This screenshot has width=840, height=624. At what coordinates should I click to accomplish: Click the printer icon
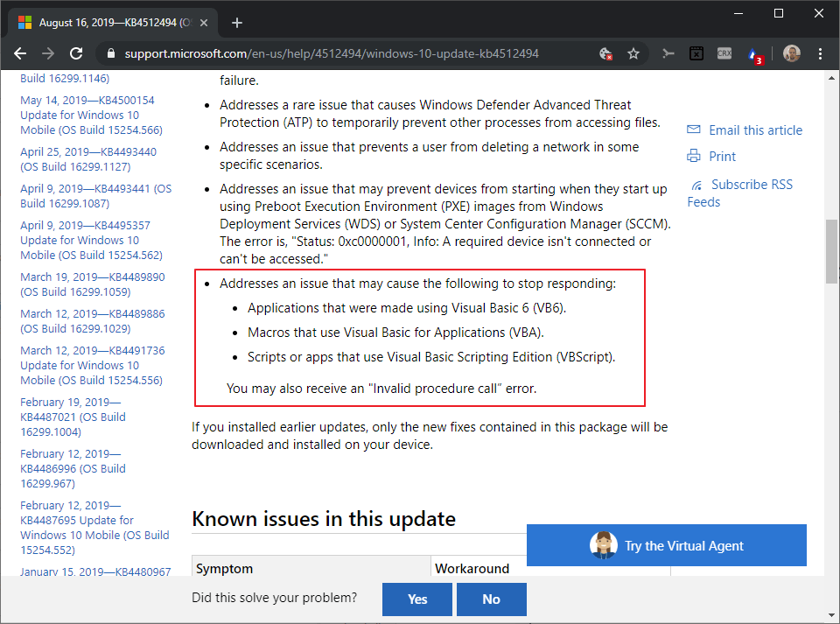(x=694, y=156)
